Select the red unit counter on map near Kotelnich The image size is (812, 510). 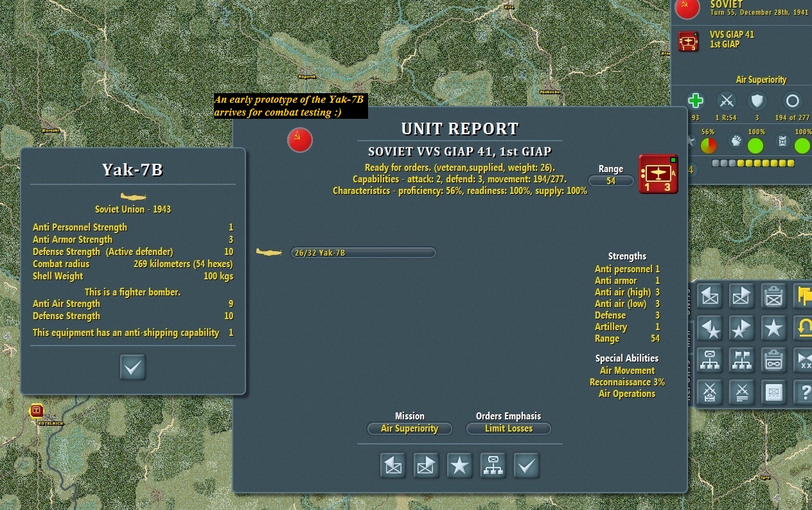click(x=37, y=410)
